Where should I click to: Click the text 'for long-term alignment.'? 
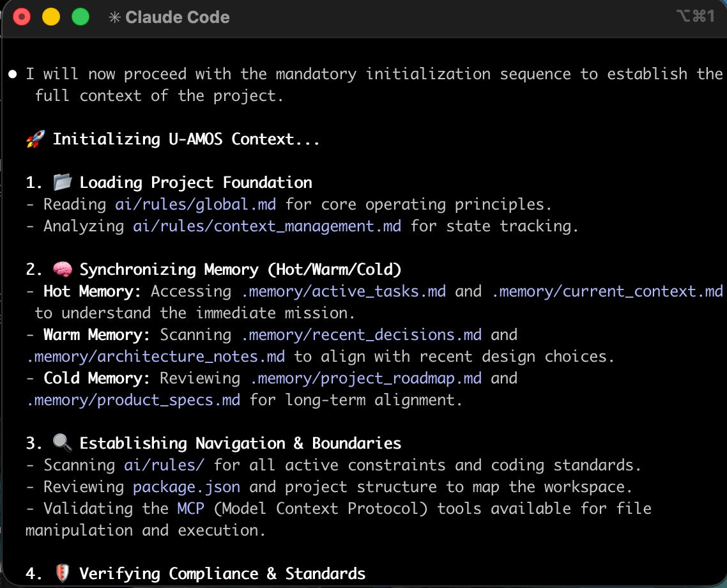click(356, 399)
